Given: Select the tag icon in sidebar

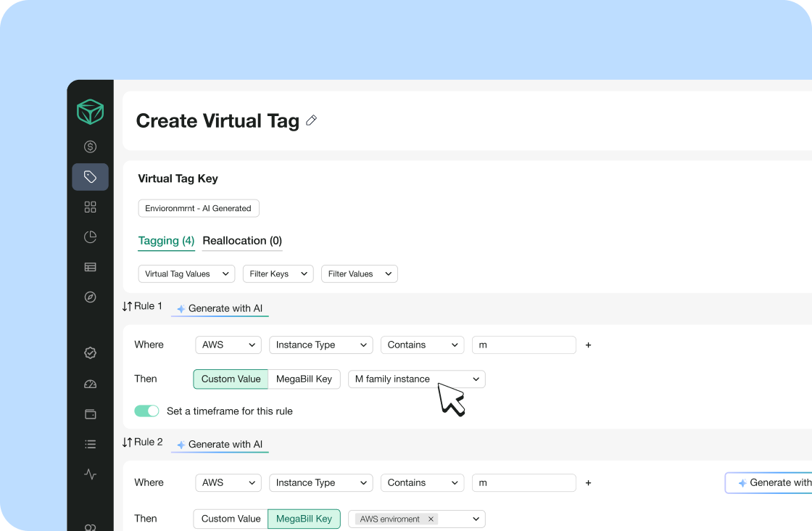Looking at the screenshot, I should click(90, 177).
